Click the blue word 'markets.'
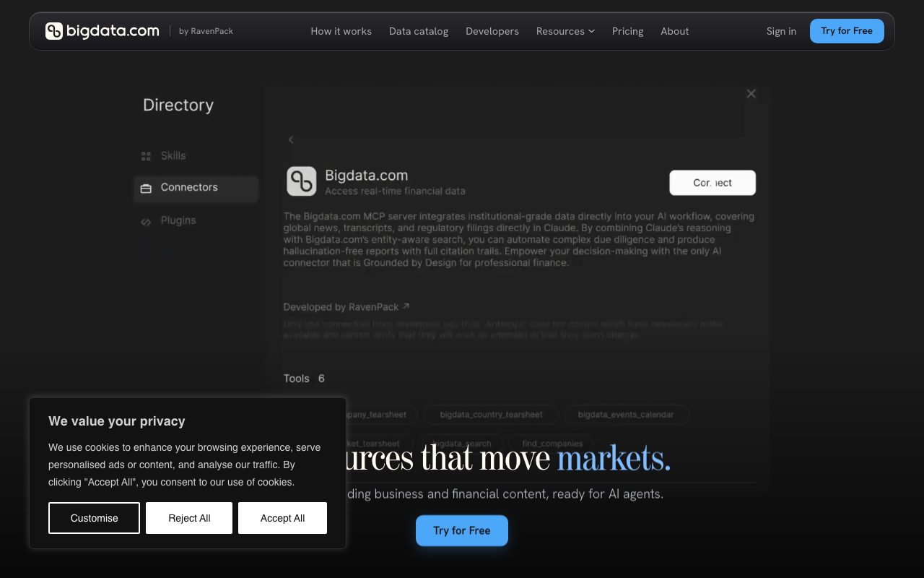The image size is (924, 578). [614, 458]
